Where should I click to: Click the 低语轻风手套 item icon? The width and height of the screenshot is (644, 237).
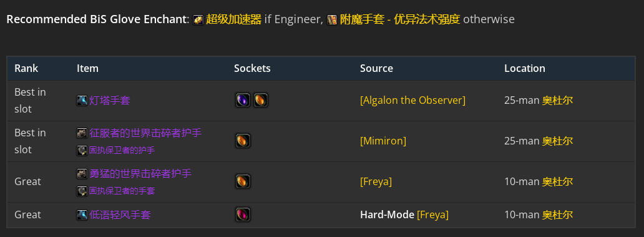pyautogui.click(x=82, y=214)
